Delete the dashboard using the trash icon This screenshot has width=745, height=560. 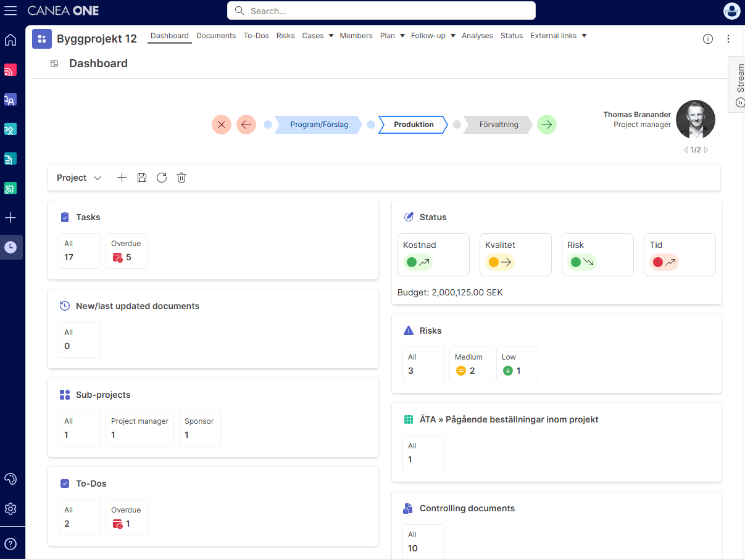point(181,178)
